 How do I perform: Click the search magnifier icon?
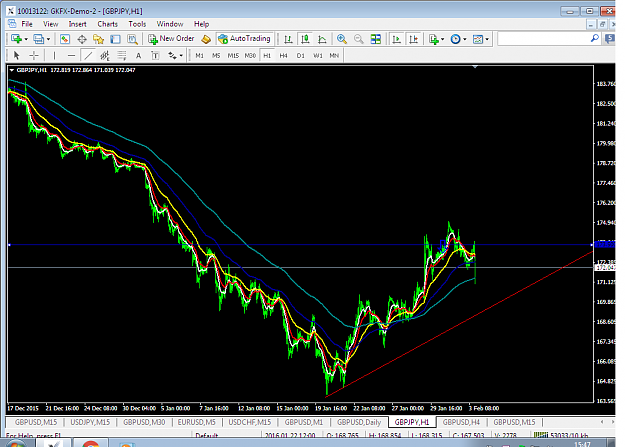pyautogui.click(x=594, y=38)
